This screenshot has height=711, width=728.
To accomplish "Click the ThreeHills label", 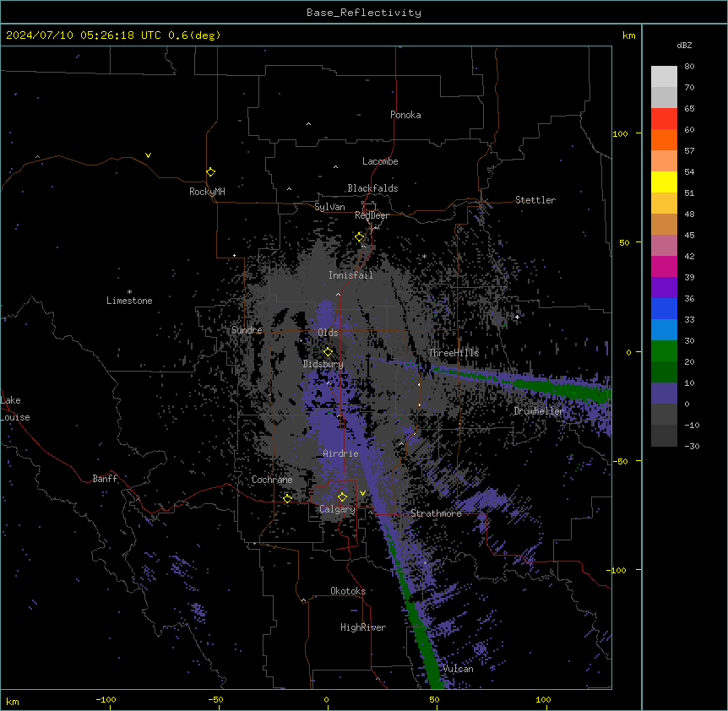I will pyautogui.click(x=454, y=353).
